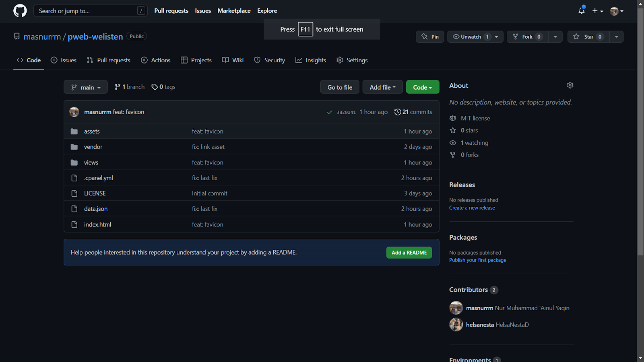
Task: Click the .cpanel.yml file icon
Action: coord(74,178)
